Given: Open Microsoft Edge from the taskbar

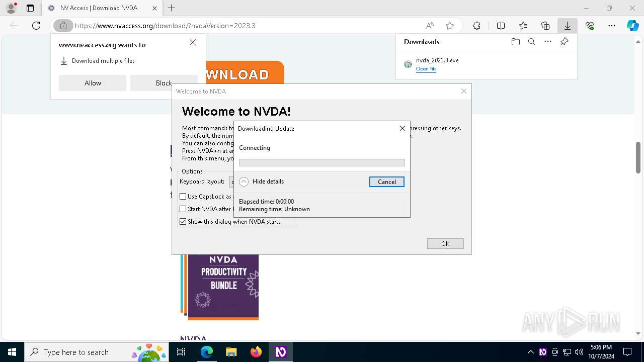Looking at the screenshot, I should click(207, 352).
